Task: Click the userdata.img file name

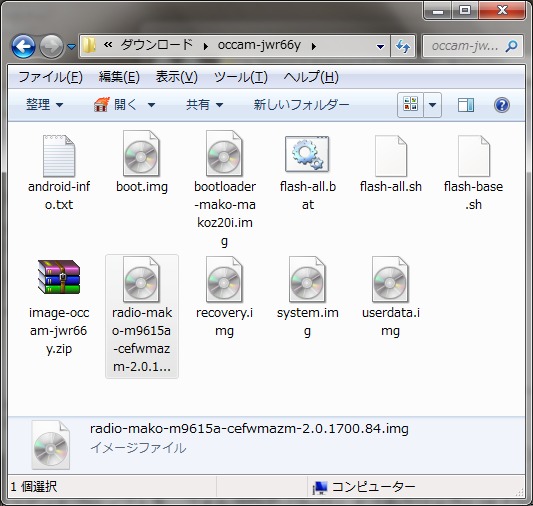Action: (391, 321)
